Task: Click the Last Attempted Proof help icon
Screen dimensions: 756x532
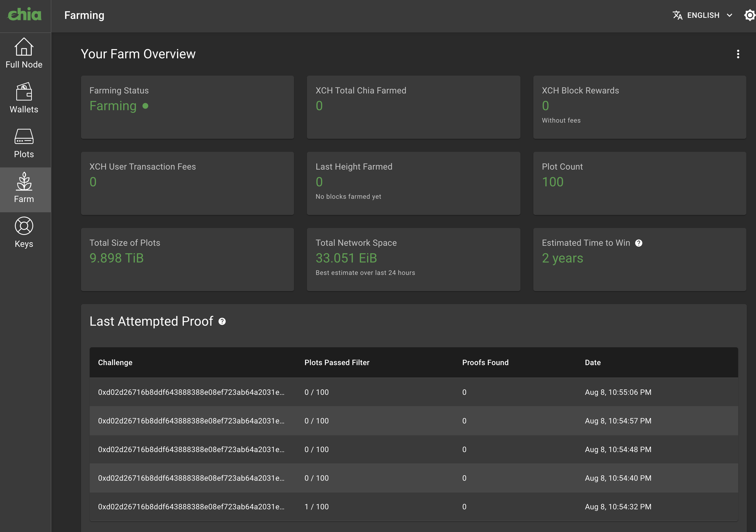Action: 222,321
